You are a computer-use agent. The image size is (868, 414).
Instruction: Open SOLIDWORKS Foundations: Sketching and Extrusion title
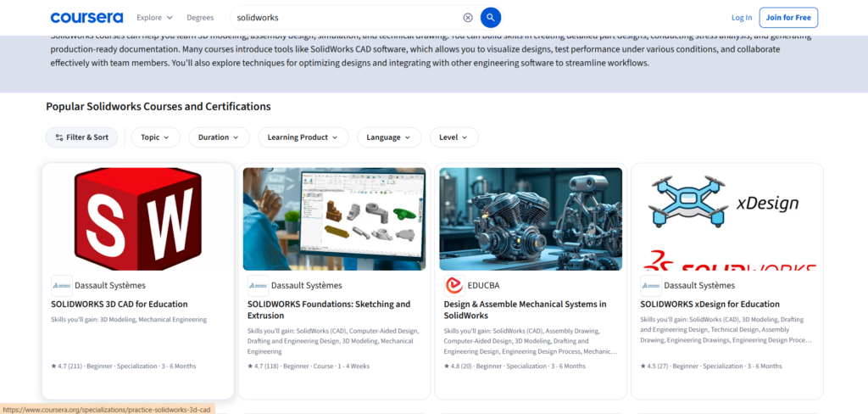click(329, 310)
